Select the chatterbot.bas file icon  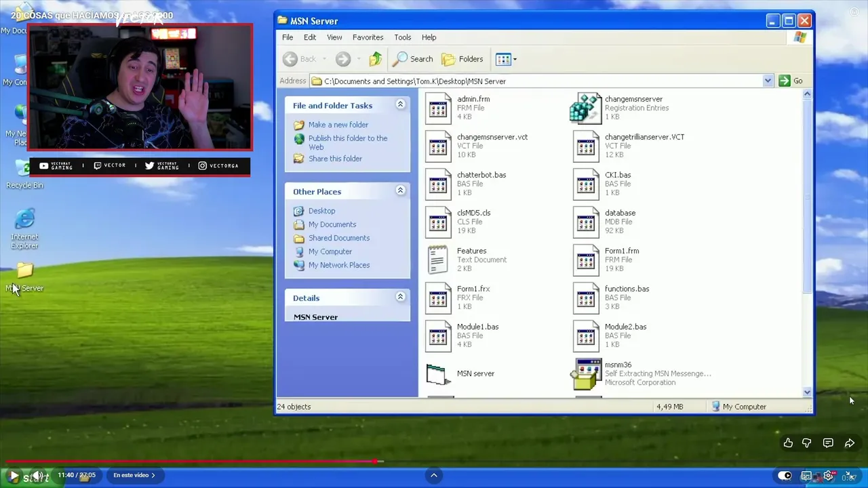438,184
